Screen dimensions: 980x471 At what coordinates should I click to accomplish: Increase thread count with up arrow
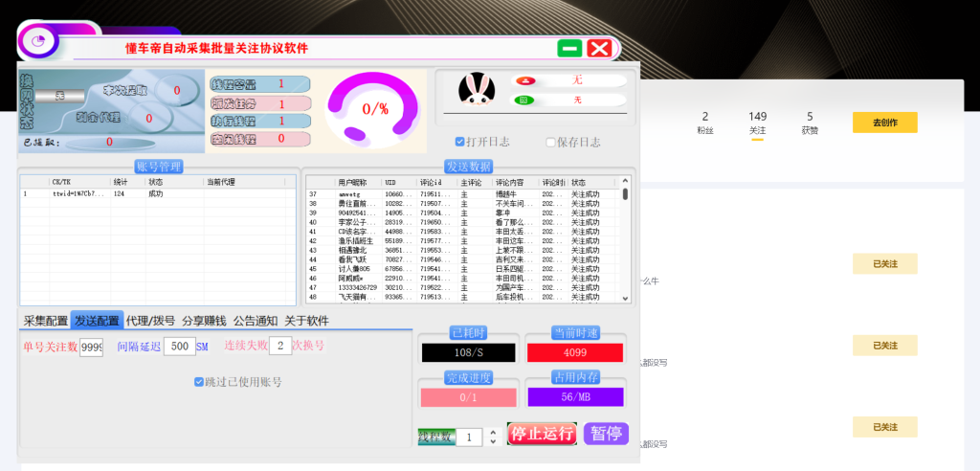493,432
